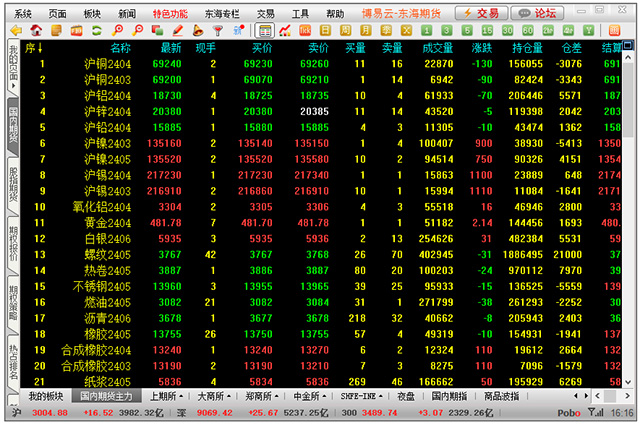Switch to weekly chart with 周 icon
640x425 pixels.
345,30
